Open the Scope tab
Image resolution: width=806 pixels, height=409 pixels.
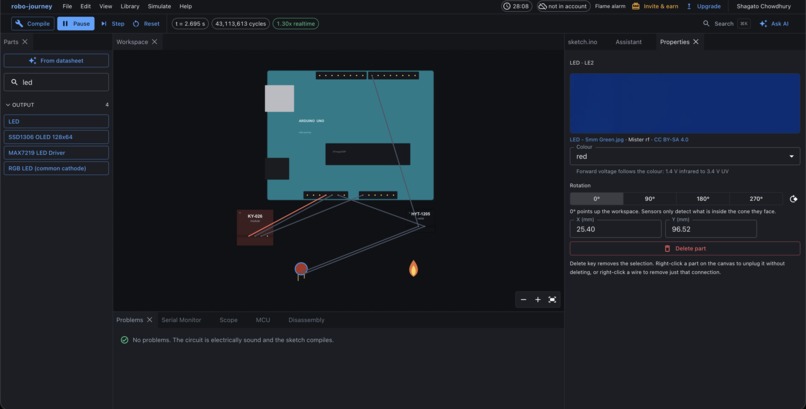point(228,320)
